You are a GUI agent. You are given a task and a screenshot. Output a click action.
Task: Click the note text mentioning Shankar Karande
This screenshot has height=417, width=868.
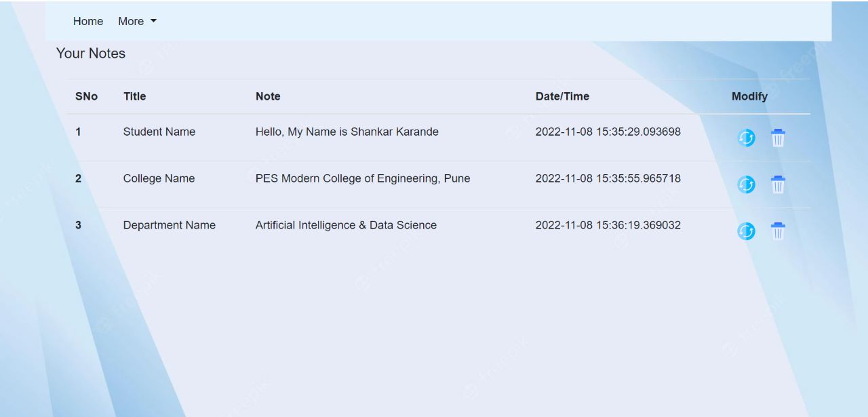(347, 132)
